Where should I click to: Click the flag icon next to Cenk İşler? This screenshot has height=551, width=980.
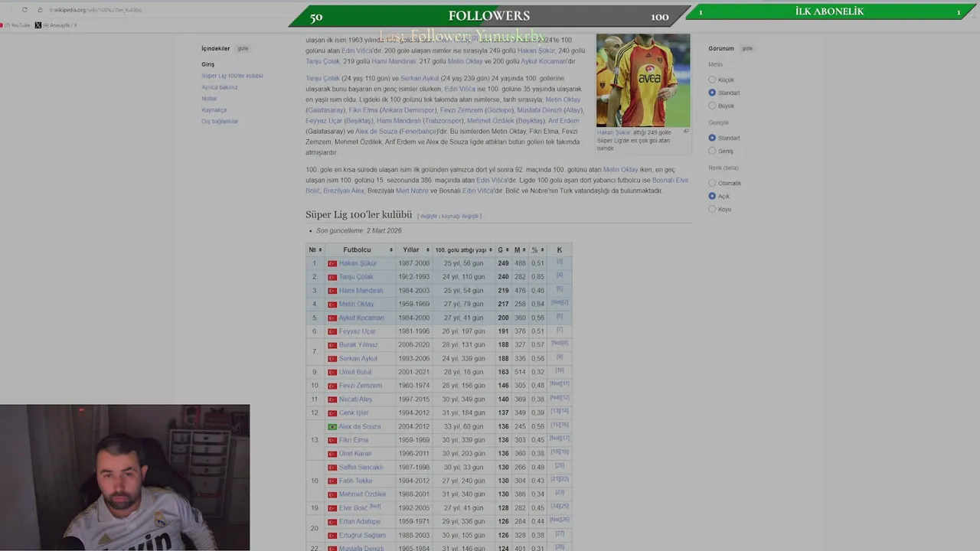click(332, 413)
